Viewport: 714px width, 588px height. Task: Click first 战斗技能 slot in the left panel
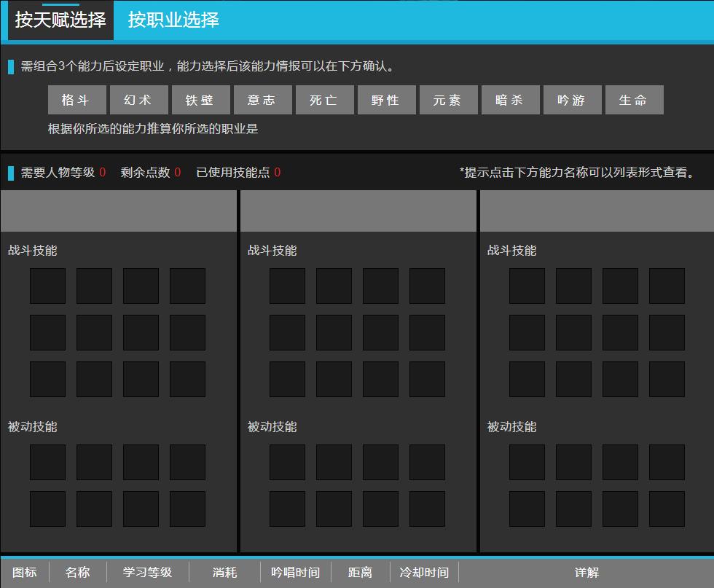(x=47, y=286)
